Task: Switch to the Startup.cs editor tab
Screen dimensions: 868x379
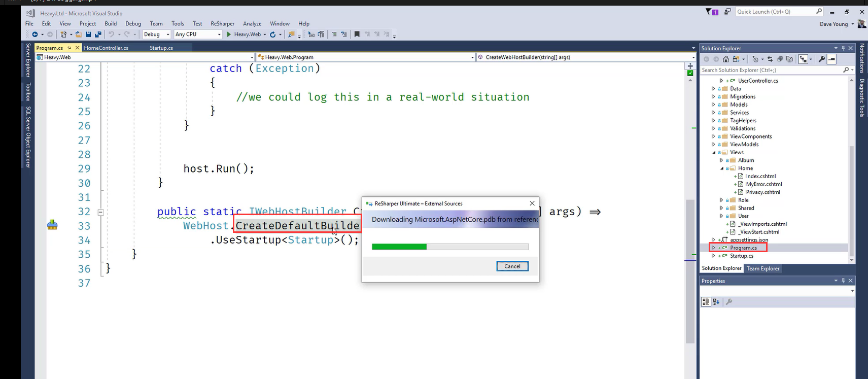Action: tap(161, 48)
